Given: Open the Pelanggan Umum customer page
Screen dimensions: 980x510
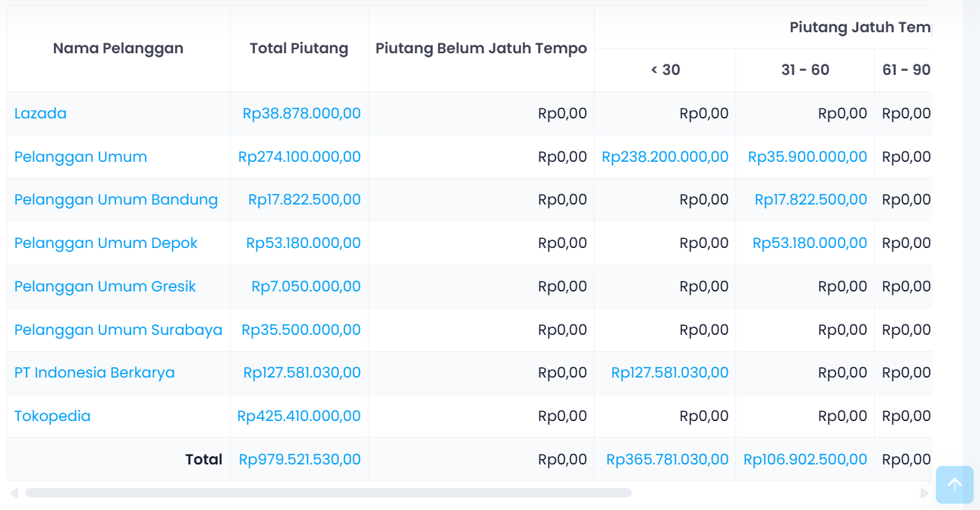Looking at the screenshot, I should [x=81, y=156].
